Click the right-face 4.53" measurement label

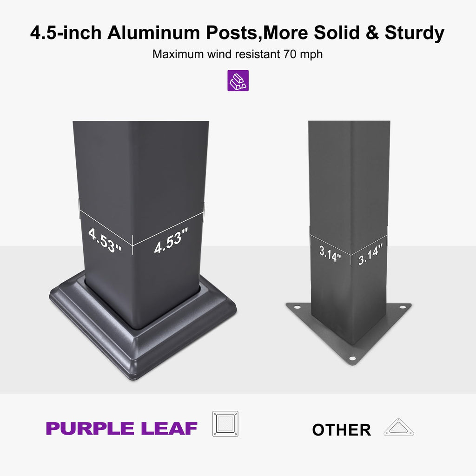tap(171, 241)
